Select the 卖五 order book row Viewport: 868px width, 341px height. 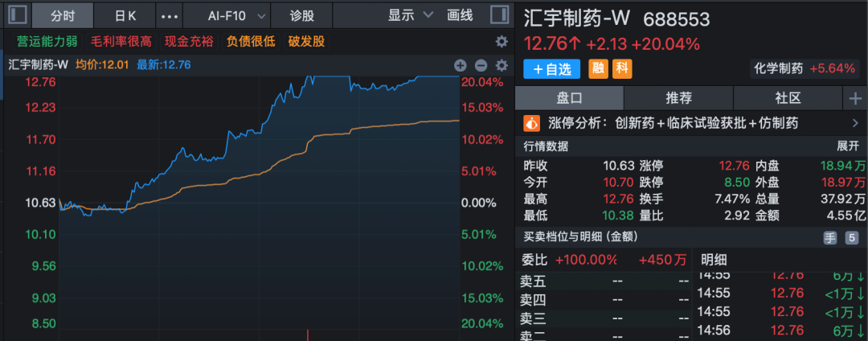(604, 281)
